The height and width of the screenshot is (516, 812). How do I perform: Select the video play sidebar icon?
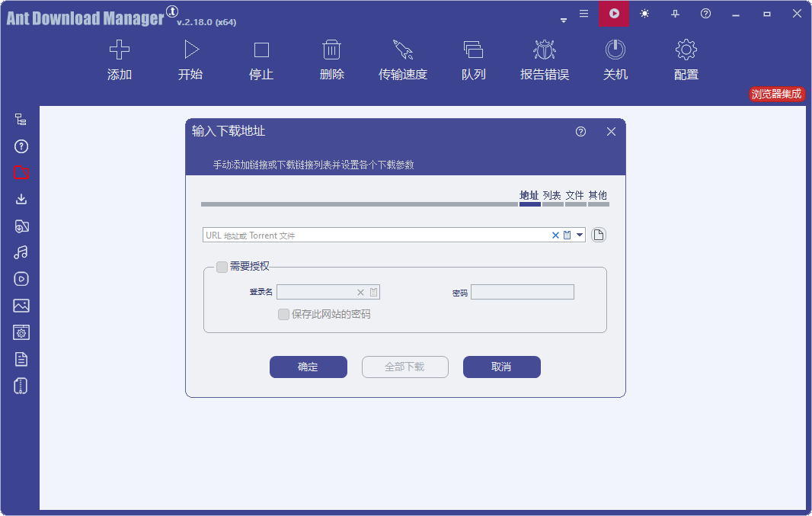pyautogui.click(x=21, y=279)
